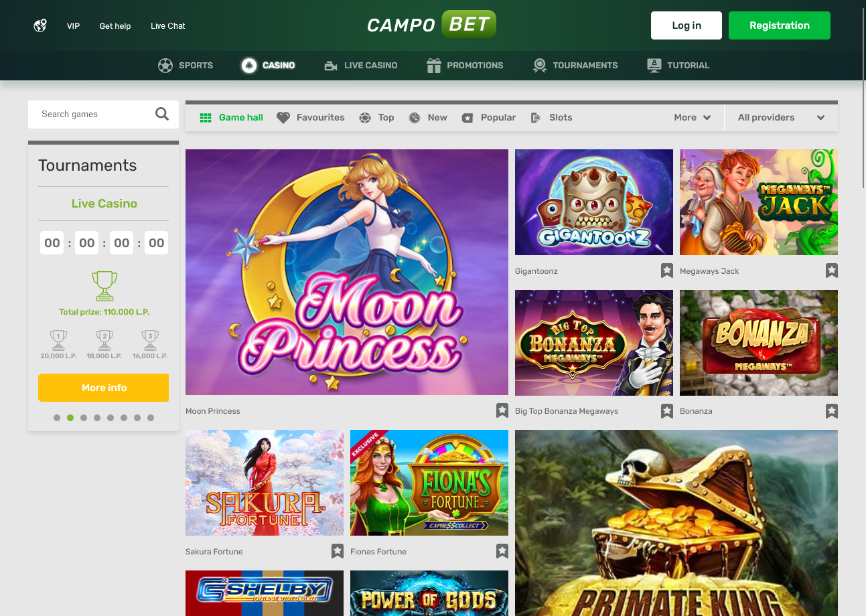Click the Game hall grid icon
The image size is (866, 616).
[206, 118]
